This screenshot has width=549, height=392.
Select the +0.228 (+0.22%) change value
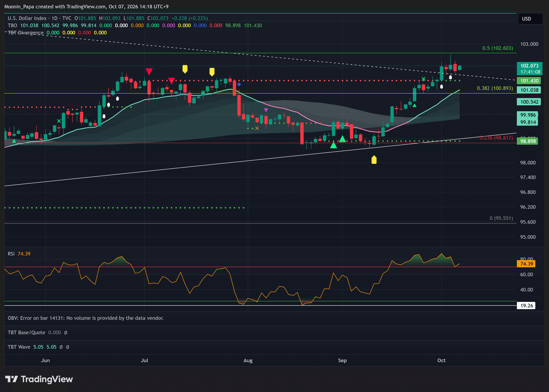tap(191, 18)
